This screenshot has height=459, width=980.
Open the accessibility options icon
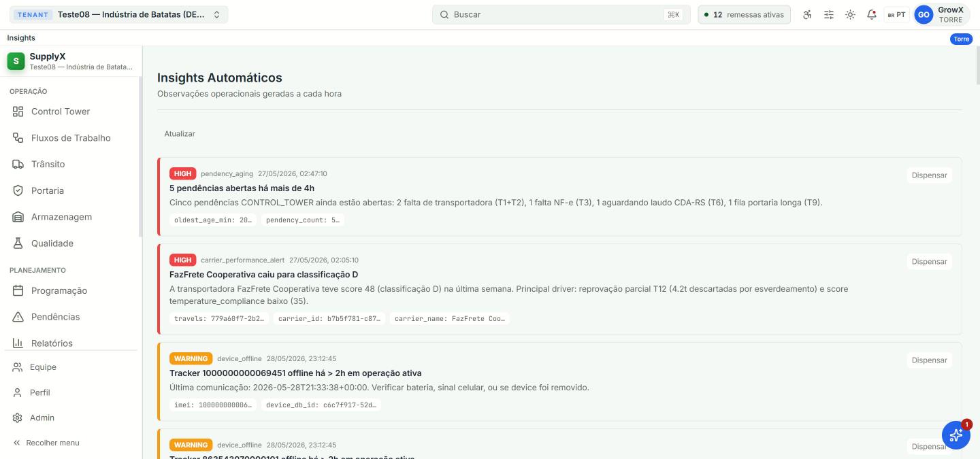click(x=807, y=14)
